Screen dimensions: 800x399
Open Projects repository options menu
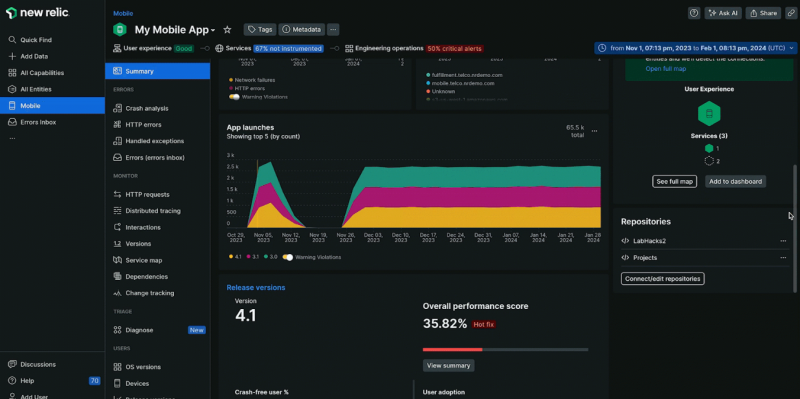coord(783,258)
